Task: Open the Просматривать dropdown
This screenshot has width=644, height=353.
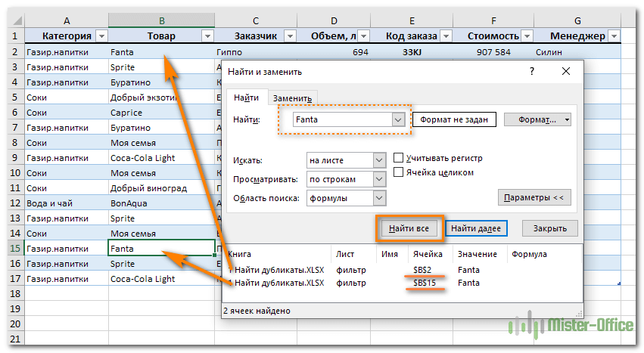Action: click(379, 179)
